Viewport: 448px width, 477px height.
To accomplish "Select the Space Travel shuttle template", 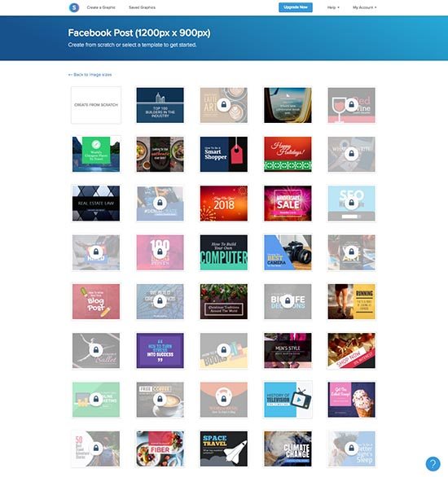I will point(224,449).
